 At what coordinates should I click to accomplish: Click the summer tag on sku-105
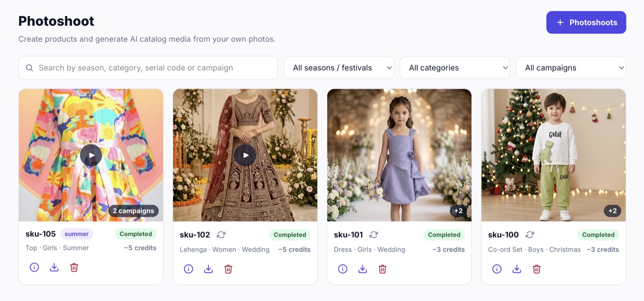click(x=76, y=234)
